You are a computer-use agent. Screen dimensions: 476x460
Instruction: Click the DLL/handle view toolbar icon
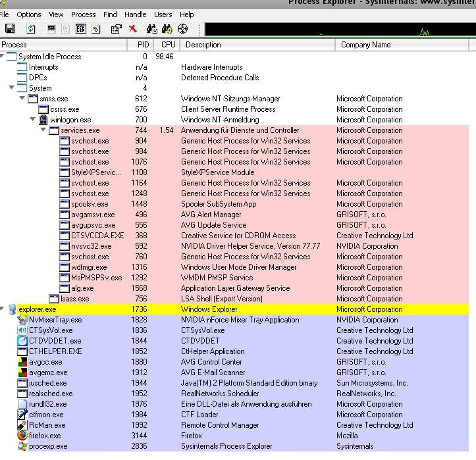96,29
